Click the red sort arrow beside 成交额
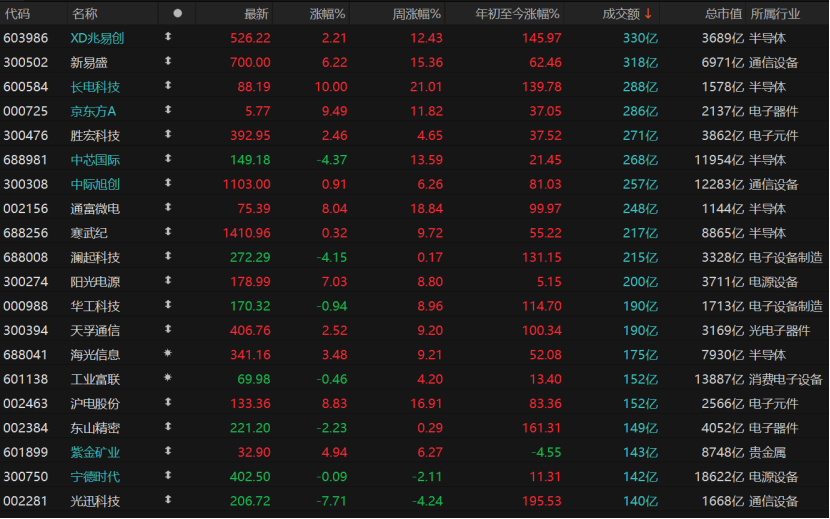The image size is (830, 519). coord(648,14)
